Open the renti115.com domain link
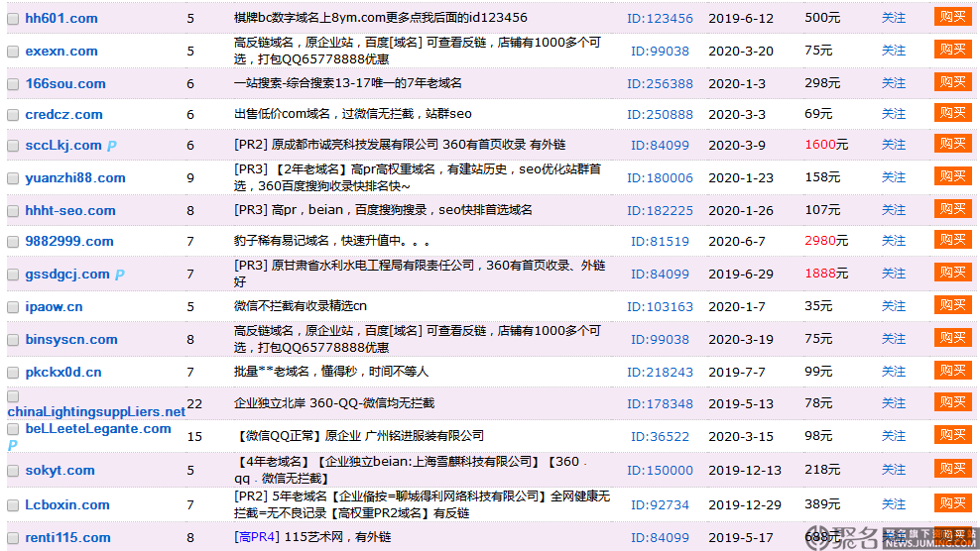The image size is (980, 551). (68, 537)
